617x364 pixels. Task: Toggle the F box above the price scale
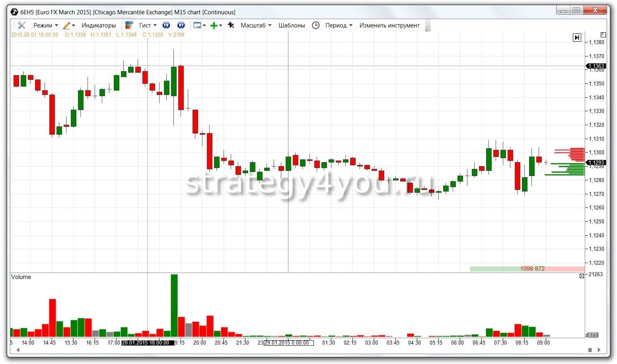(x=603, y=35)
